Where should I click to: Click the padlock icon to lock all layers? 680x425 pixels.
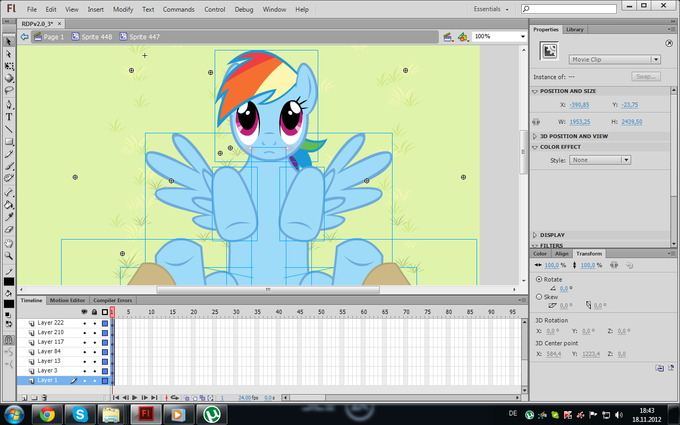pyautogui.click(x=95, y=312)
